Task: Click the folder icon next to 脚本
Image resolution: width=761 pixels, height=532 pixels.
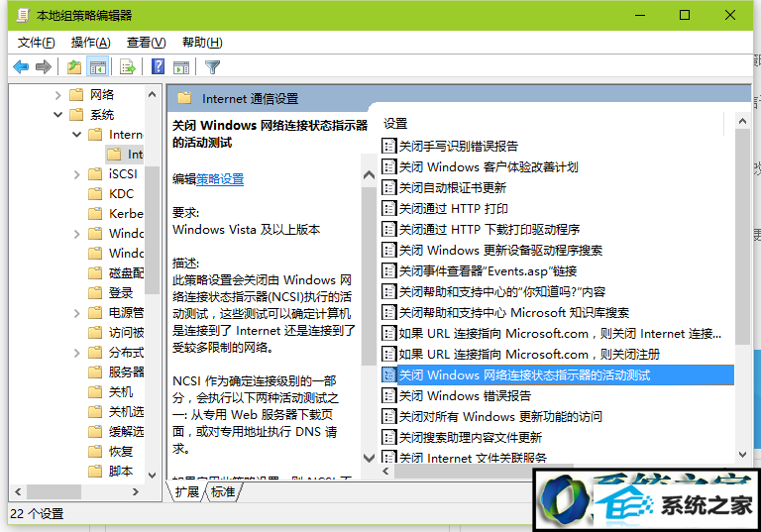Action: tap(95, 471)
